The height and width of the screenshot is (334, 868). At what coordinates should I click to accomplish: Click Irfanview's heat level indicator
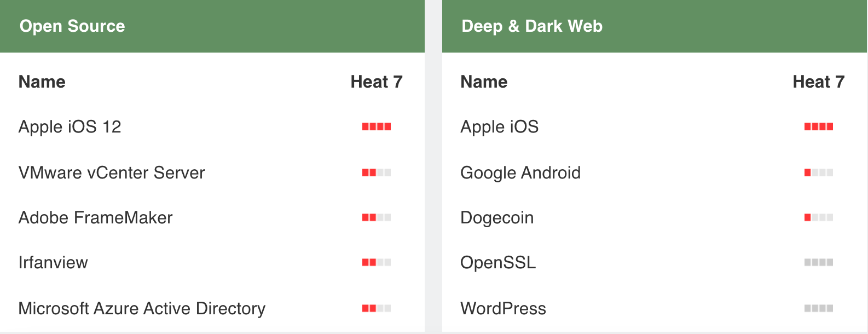pos(377,262)
